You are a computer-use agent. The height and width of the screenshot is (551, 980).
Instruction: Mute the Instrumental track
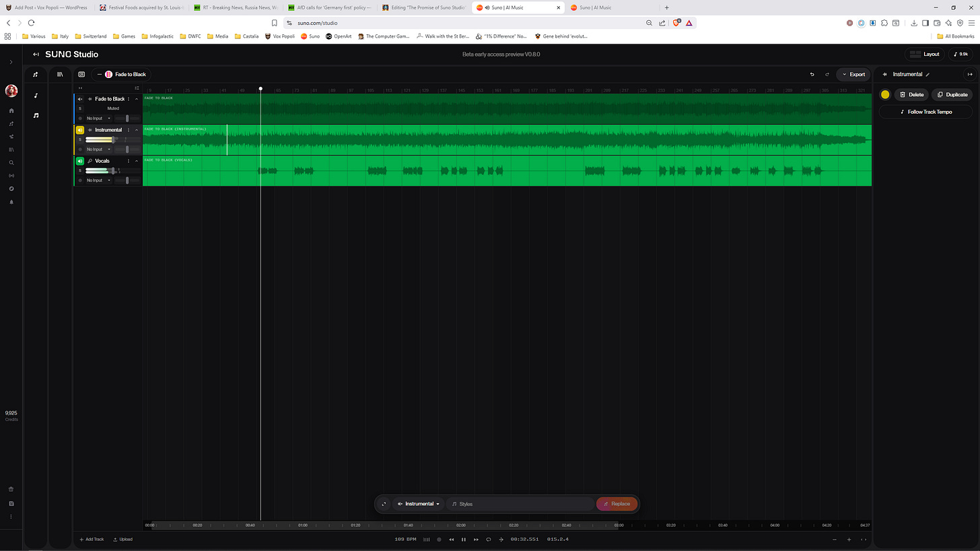pyautogui.click(x=80, y=130)
